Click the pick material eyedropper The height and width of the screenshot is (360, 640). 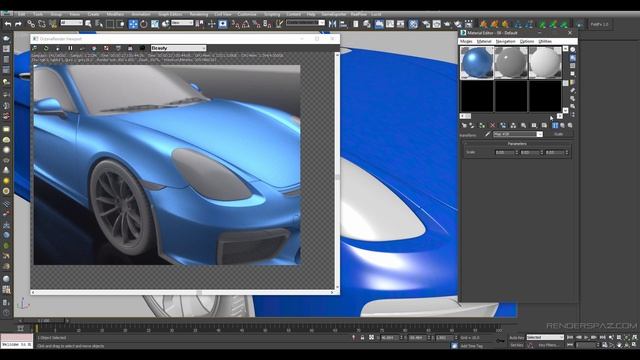pos(487,134)
